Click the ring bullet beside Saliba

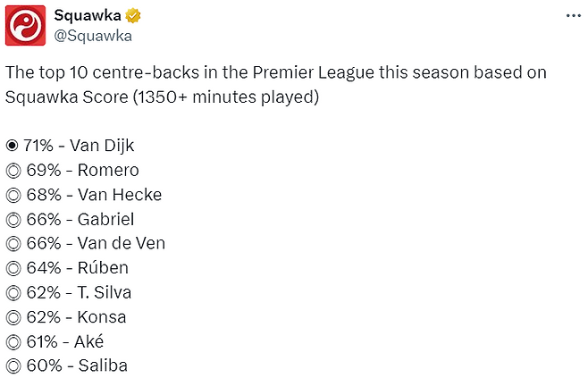pyautogui.click(x=12, y=365)
